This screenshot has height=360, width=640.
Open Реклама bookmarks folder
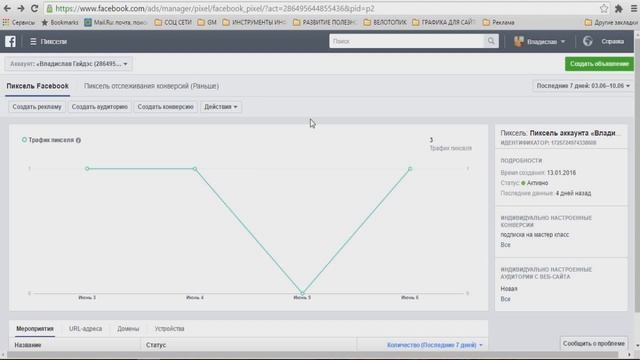tap(498, 22)
